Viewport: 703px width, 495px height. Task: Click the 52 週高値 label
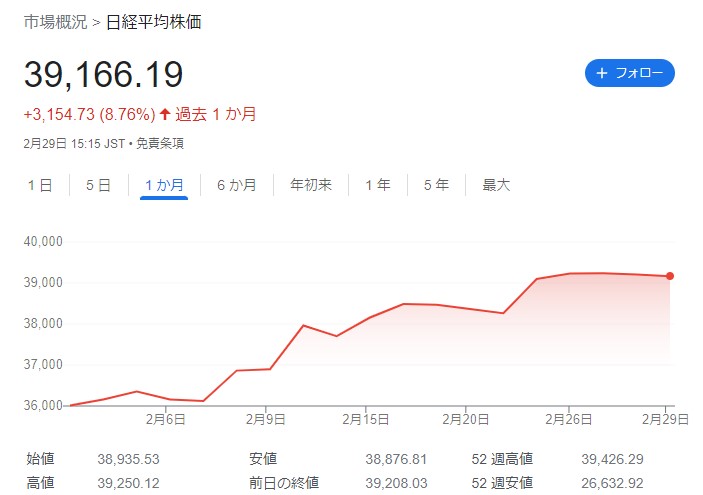[x=502, y=459]
